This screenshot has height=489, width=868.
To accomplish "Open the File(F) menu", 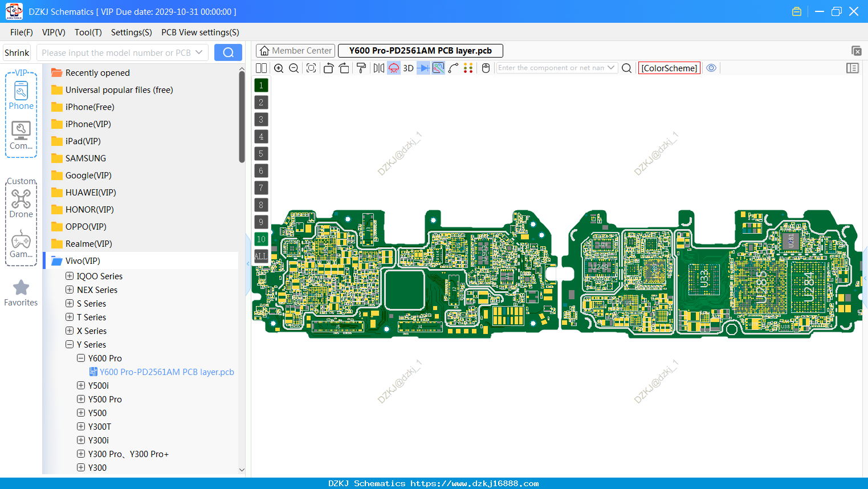I will click(22, 32).
